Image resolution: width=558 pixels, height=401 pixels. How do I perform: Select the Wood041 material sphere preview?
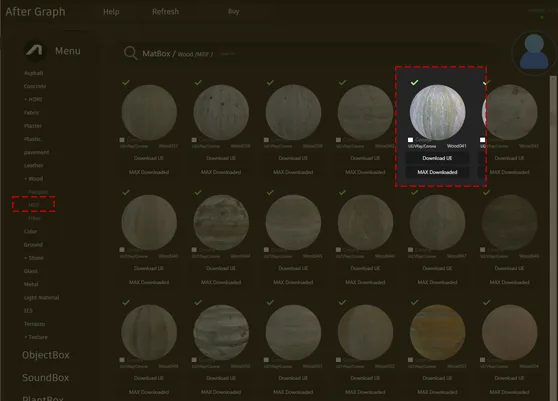pos(437,112)
